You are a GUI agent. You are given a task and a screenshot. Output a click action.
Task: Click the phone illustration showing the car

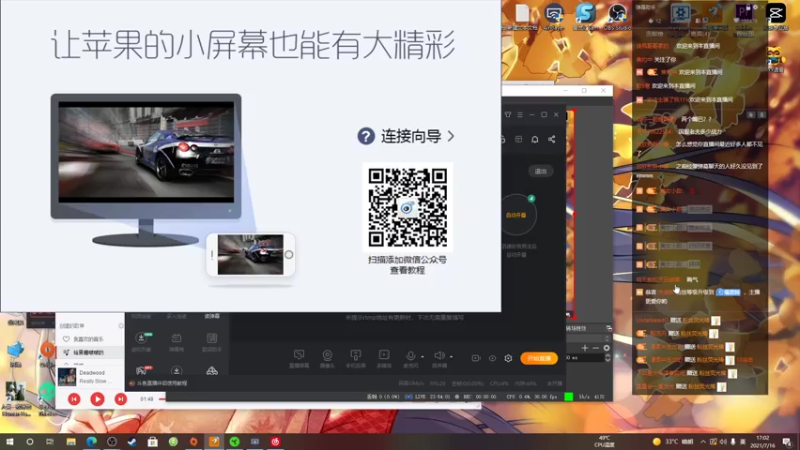pos(251,254)
